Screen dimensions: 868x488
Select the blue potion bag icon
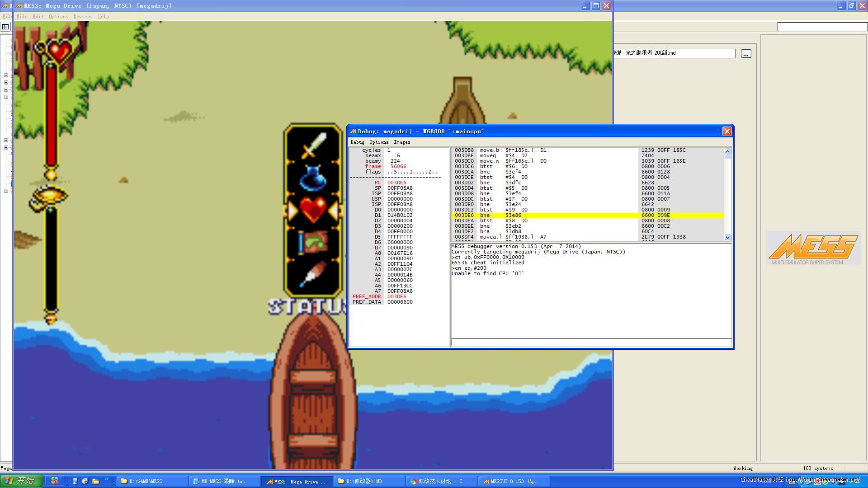click(x=313, y=178)
